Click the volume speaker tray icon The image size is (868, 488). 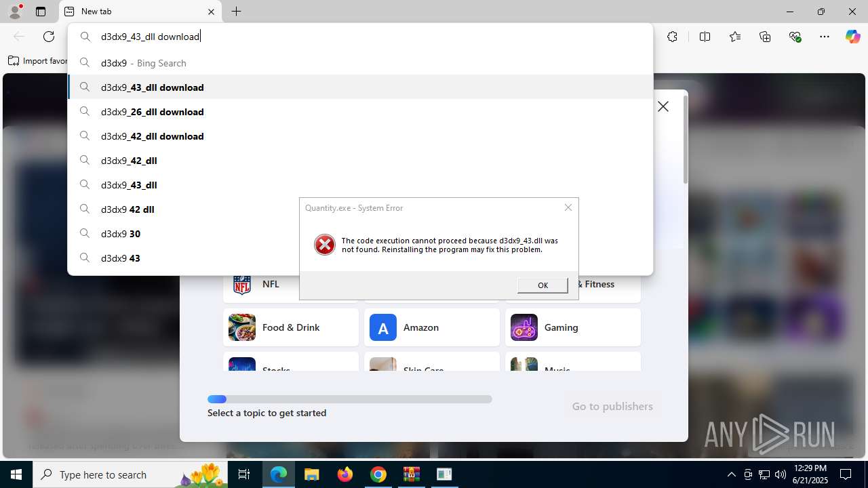780,474
